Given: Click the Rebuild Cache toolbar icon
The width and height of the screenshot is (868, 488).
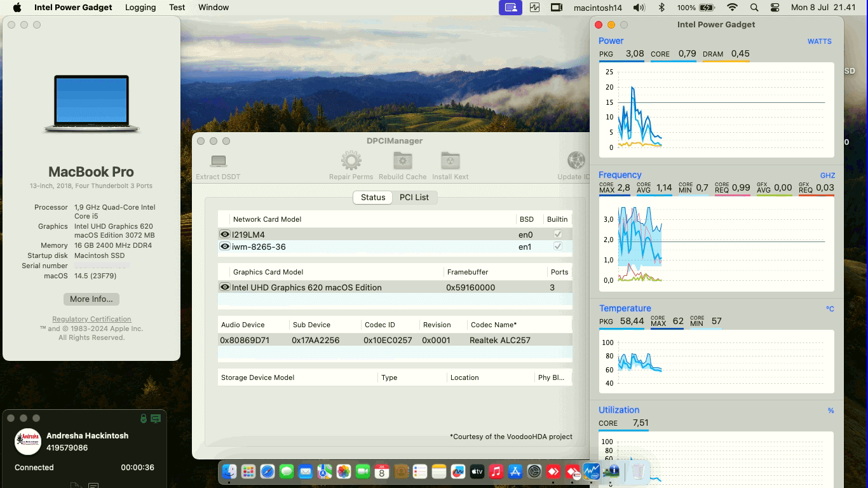Looking at the screenshot, I should pyautogui.click(x=402, y=161).
